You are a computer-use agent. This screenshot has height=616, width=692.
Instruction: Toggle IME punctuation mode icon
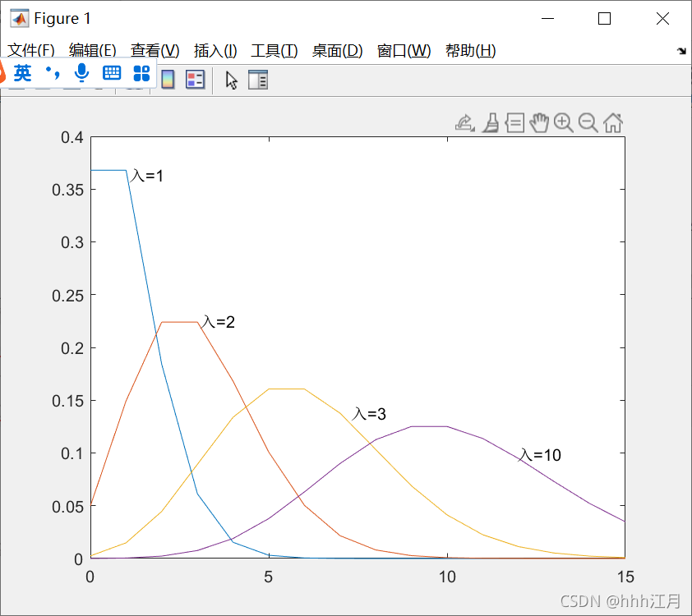pos(53,73)
